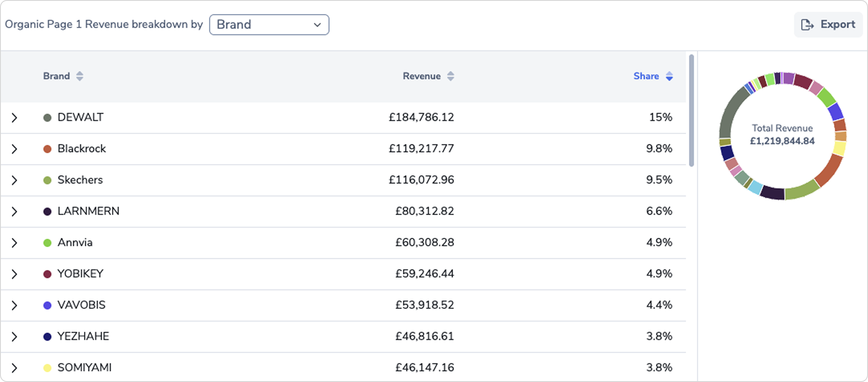Click revenue value £53,918.52
Screen dimensions: 868x382
point(425,305)
